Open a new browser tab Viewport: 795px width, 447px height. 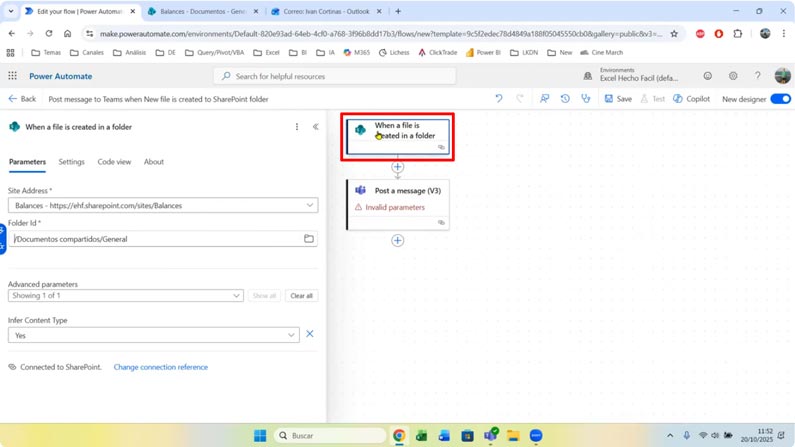click(398, 11)
